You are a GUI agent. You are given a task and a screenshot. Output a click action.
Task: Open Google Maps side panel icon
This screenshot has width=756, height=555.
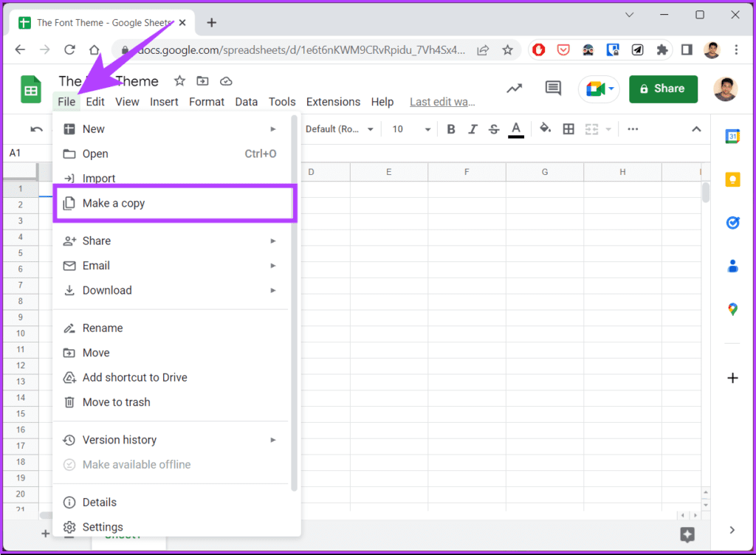[732, 308]
